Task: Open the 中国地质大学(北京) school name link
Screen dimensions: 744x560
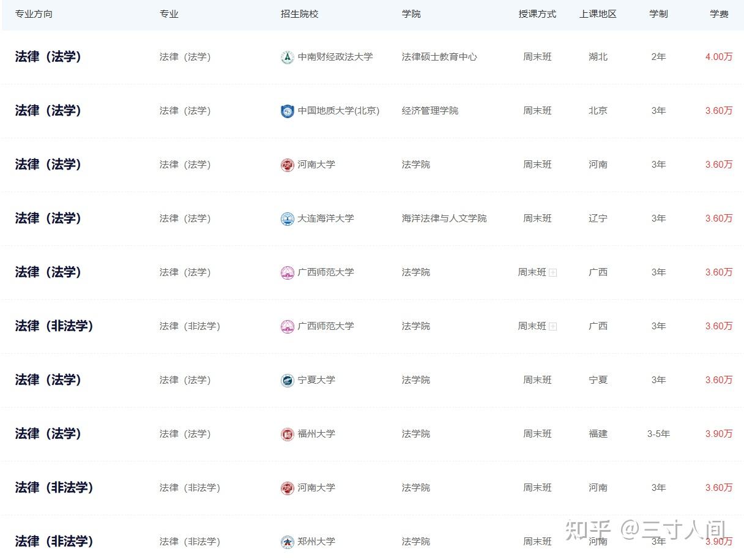Action: pos(338,111)
